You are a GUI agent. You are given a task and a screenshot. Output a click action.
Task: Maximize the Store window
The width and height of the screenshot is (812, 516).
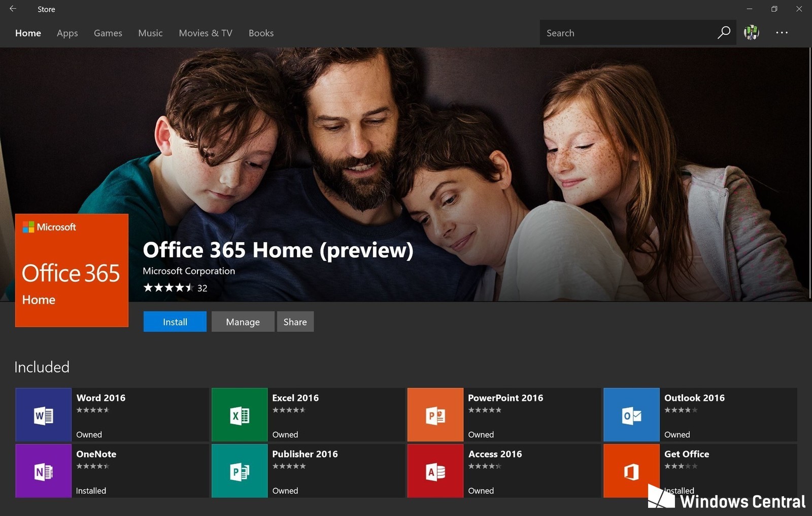[774, 9]
